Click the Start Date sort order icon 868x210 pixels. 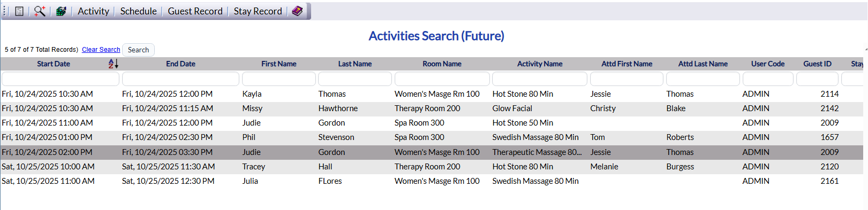click(113, 64)
